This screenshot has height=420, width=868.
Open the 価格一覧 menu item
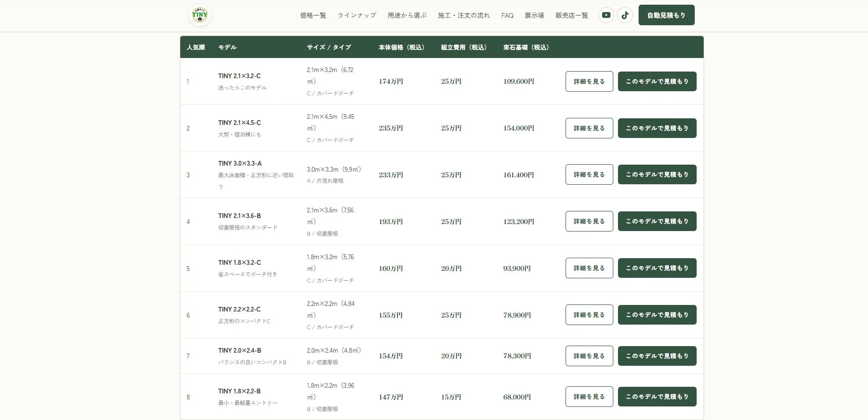[313, 15]
